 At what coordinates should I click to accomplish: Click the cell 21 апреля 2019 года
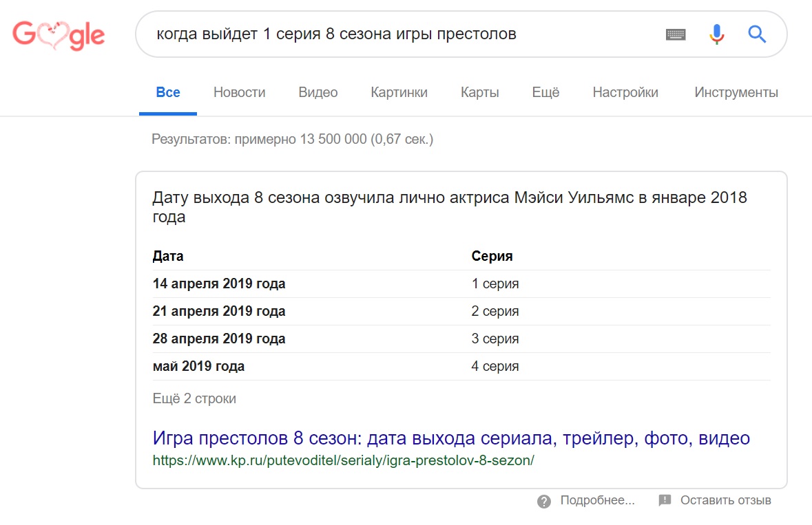pos(219,311)
